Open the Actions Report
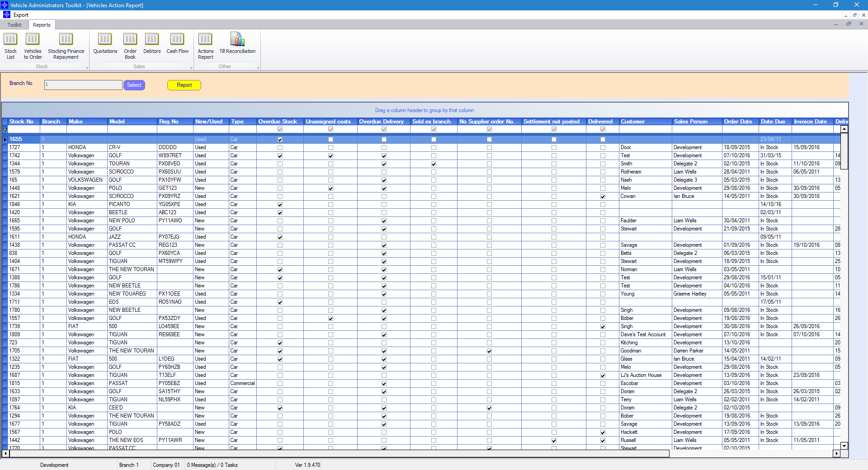Screen dimensions: 868x470 (205, 46)
